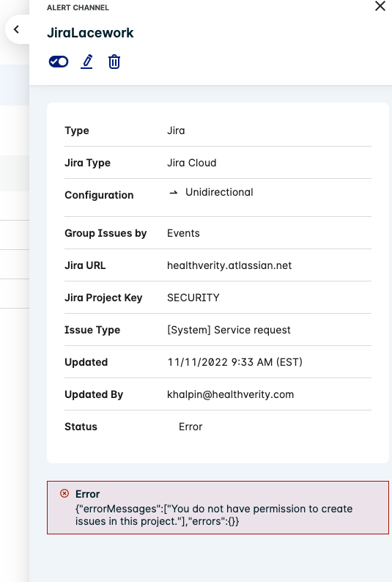The image size is (392, 582).
Task: Click the Error heading in red banner
Action: click(87, 494)
